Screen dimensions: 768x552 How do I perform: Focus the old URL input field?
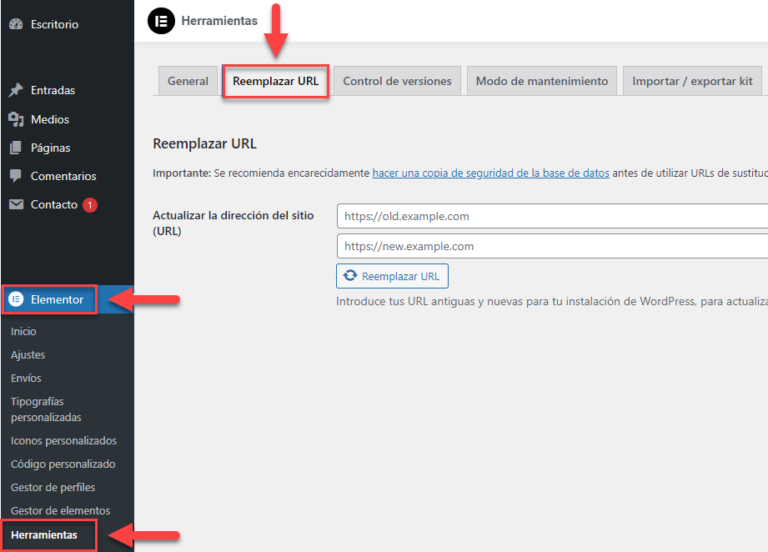click(552, 216)
